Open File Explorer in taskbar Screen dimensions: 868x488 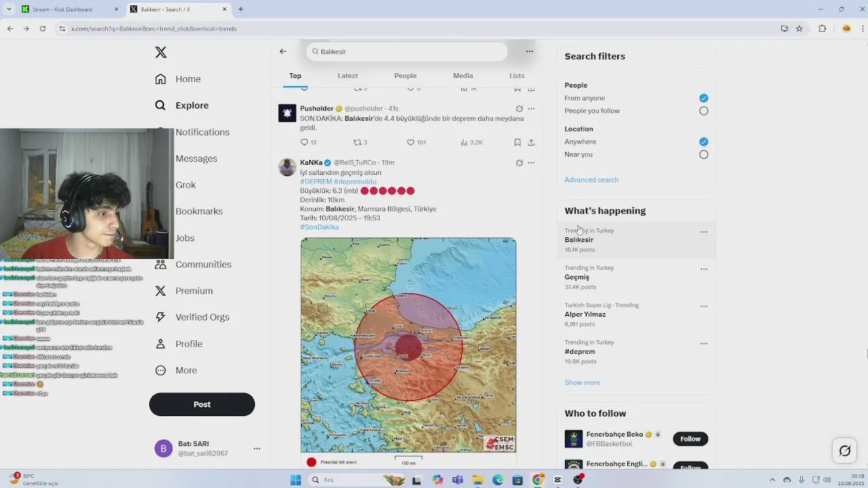[x=477, y=480]
